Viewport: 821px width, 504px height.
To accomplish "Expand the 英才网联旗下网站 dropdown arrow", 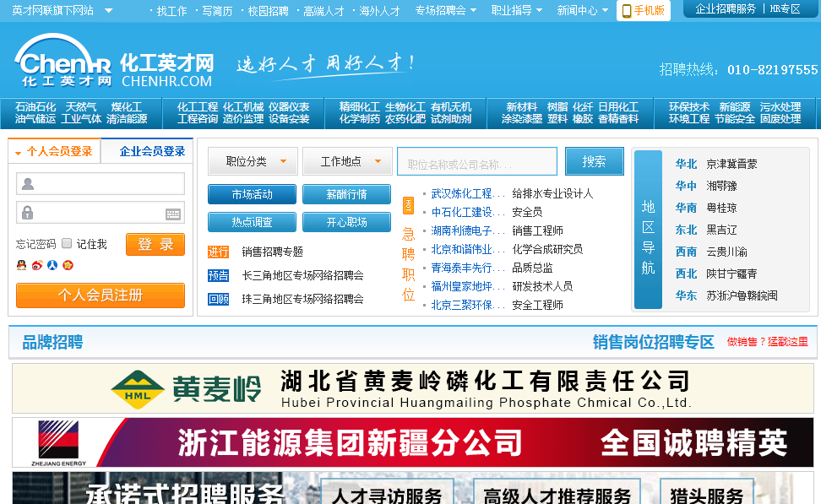I will [x=108, y=10].
